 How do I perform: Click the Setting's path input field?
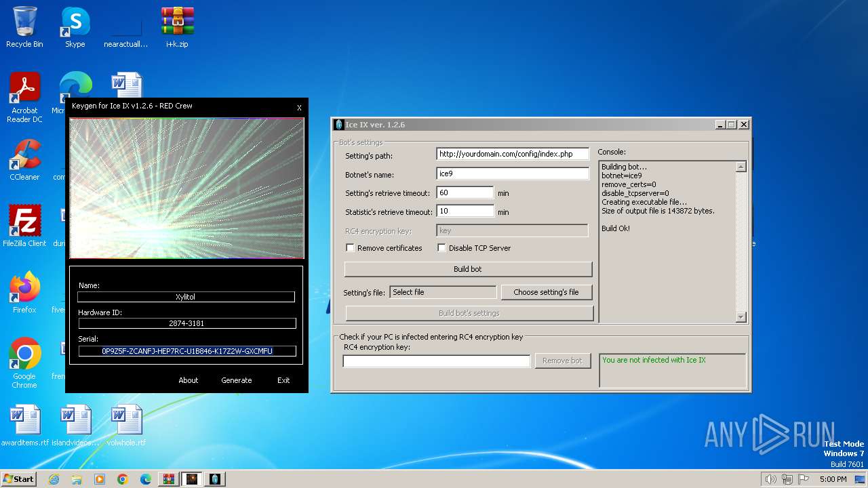(513, 155)
